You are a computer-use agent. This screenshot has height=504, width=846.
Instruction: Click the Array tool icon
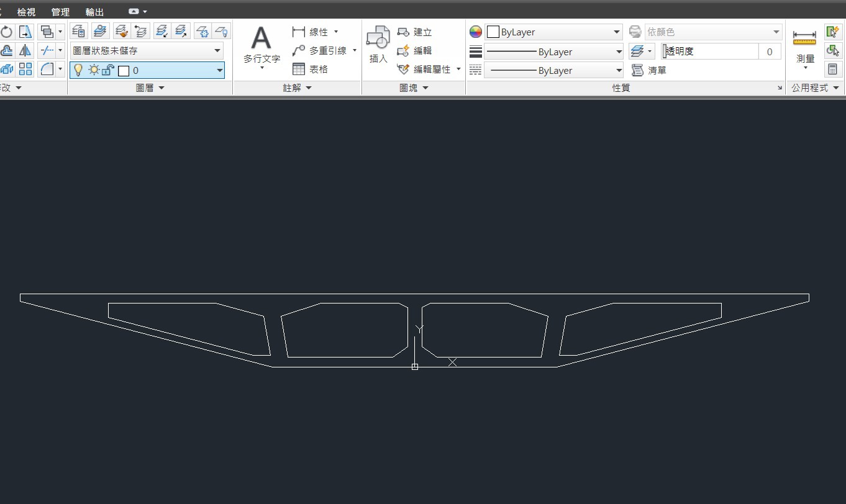point(25,69)
